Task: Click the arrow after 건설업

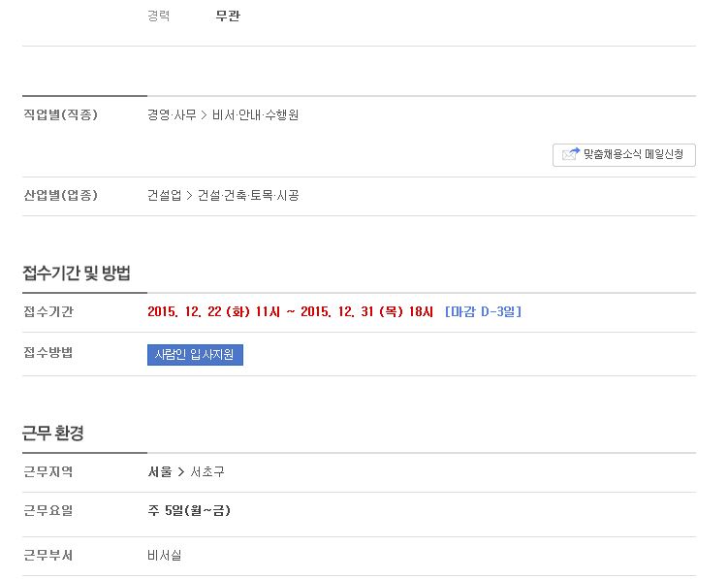Action: coord(189,195)
